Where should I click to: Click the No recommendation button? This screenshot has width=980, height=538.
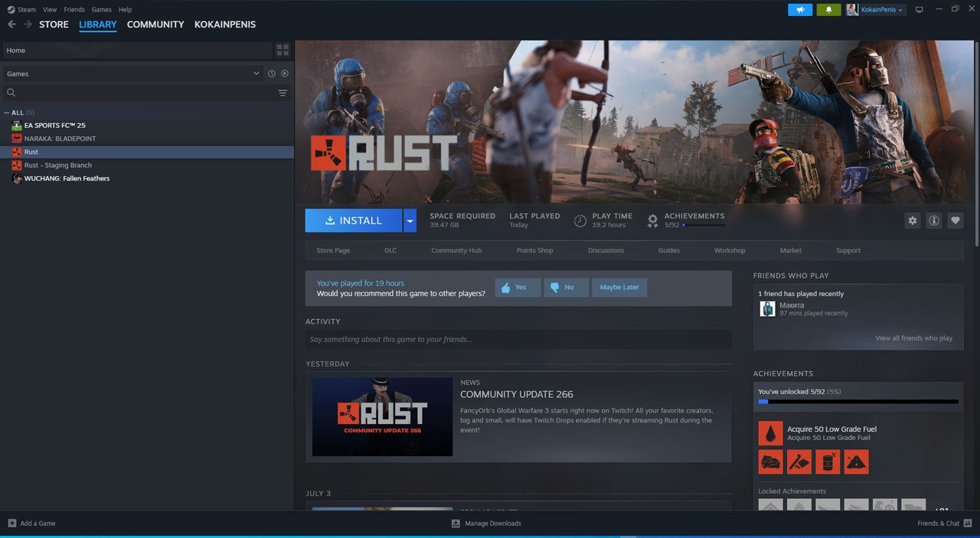point(566,287)
